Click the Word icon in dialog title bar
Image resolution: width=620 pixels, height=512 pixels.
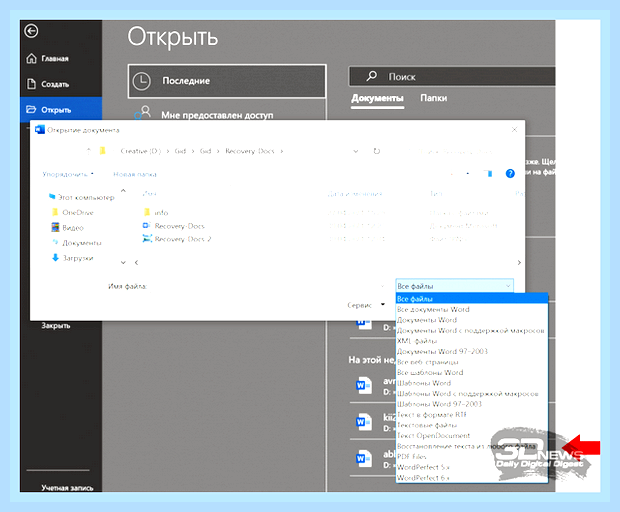pyautogui.click(x=40, y=130)
